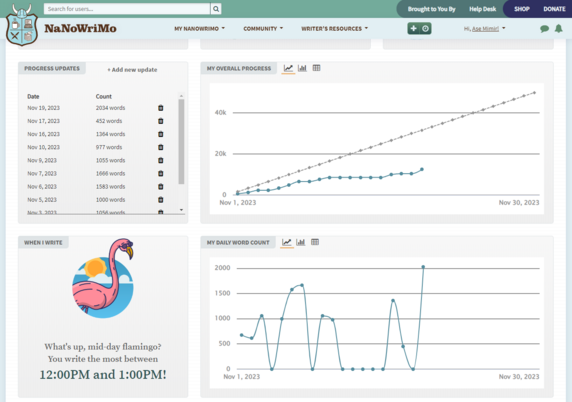Delete the Nov 7, 2023 update

161,174
